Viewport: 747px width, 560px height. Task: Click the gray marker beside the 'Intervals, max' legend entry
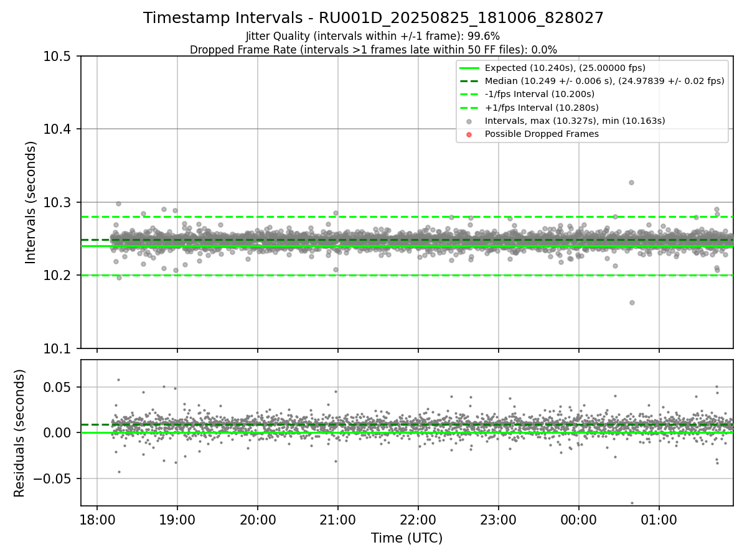click(x=469, y=121)
